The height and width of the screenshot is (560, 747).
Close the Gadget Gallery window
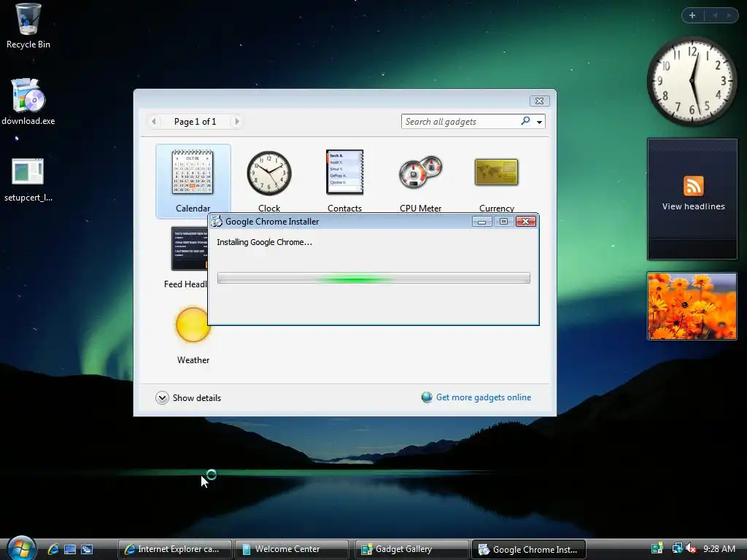point(539,101)
